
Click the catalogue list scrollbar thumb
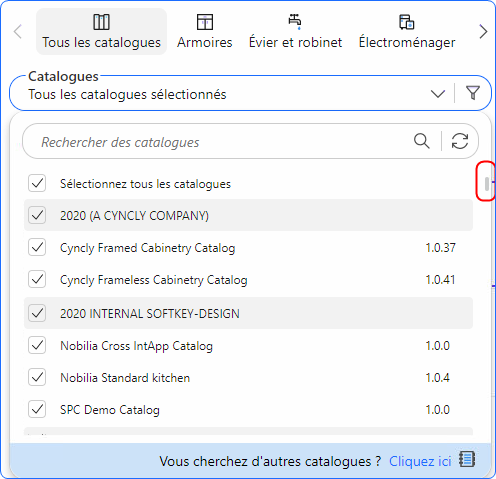click(487, 184)
